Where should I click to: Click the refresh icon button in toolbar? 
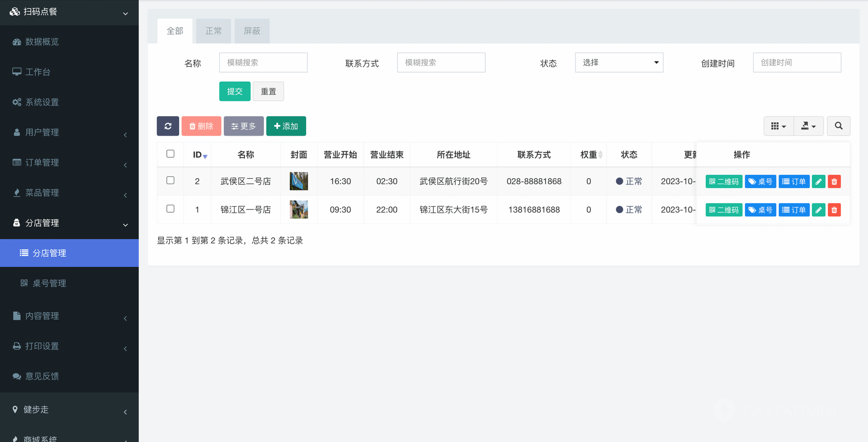point(168,126)
